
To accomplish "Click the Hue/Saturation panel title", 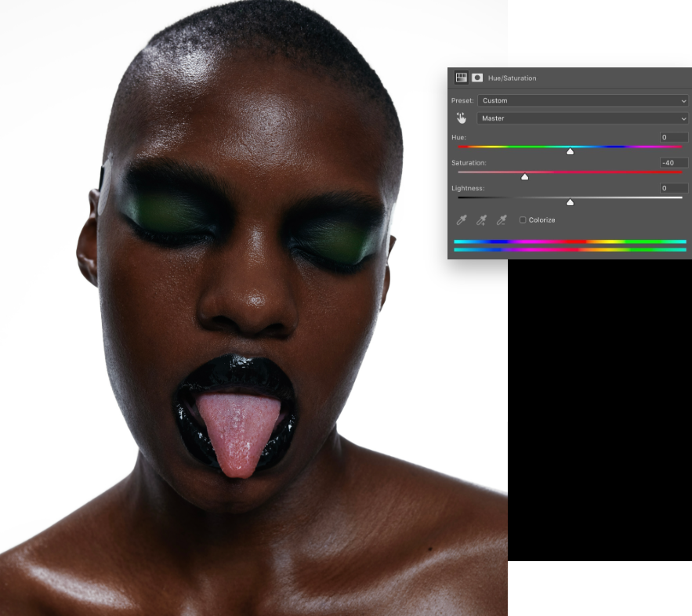I will pos(512,78).
